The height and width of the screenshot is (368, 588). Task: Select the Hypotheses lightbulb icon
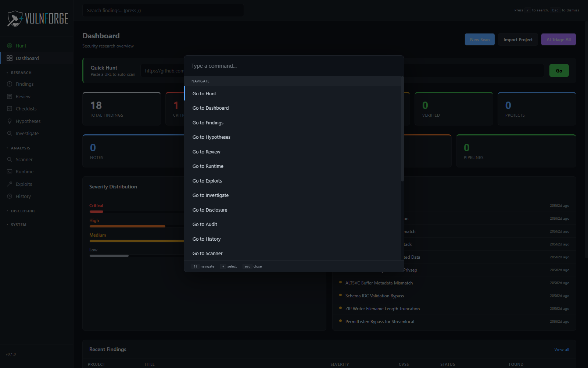tap(10, 121)
